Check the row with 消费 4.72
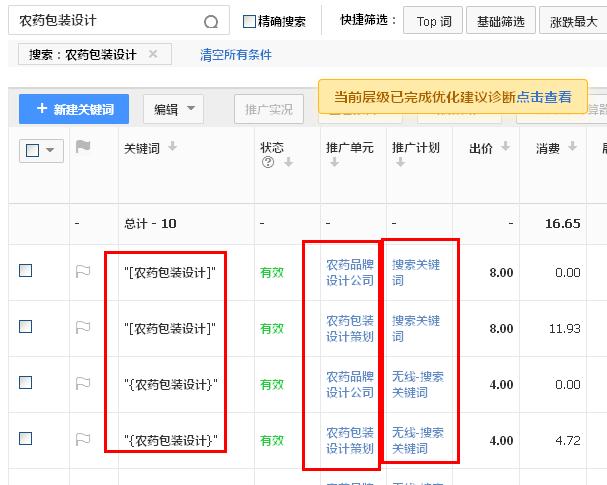The image size is (607, 485). (x=26, y=439)
